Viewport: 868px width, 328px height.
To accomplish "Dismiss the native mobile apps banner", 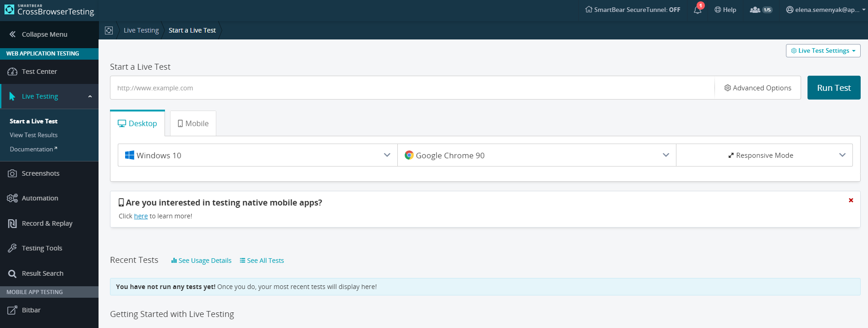I will [851, 200].
